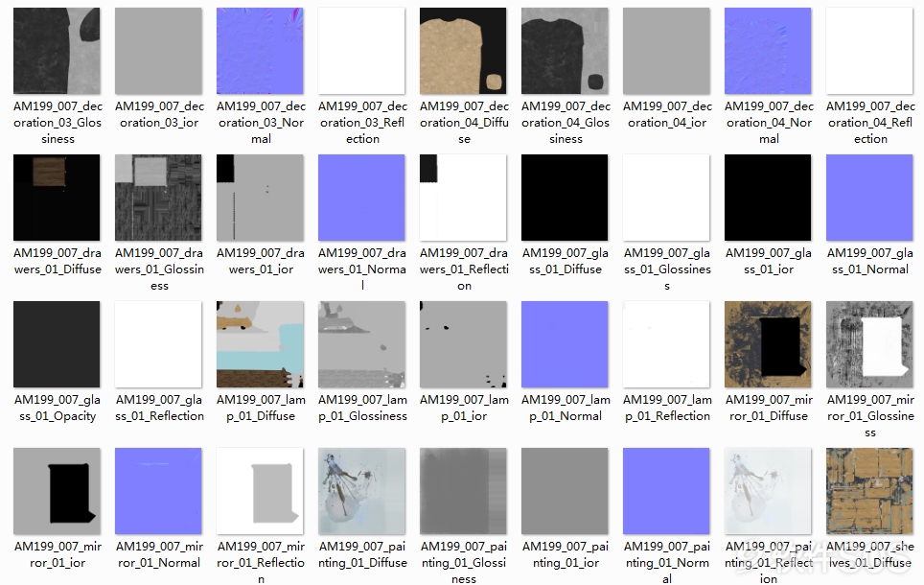Image resolution: width=924 pixels, height=585 pixels.
Task: Choose the decoration_04_Normal thumbnail
Action: point(768,51)
